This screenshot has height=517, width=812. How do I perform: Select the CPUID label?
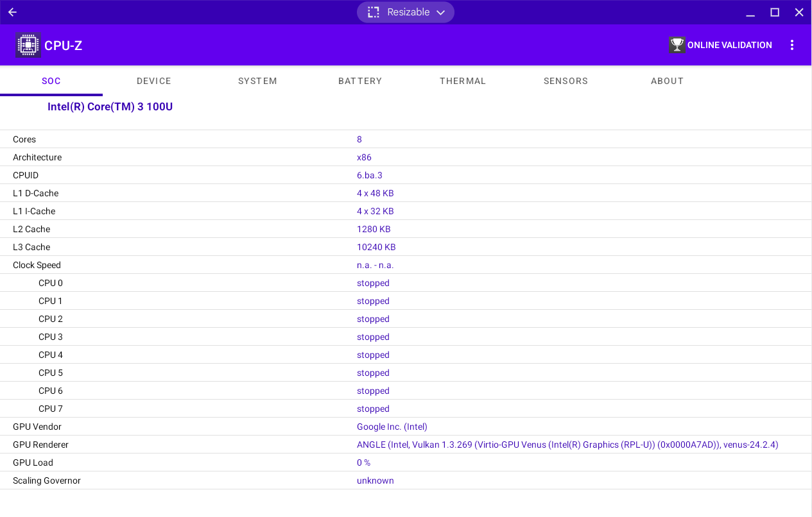(26, 175)
